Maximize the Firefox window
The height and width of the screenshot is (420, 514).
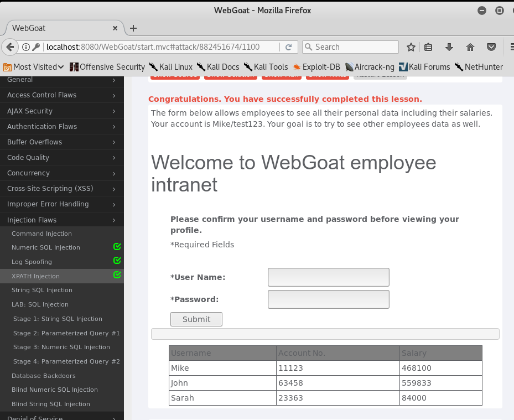(499, 11)
